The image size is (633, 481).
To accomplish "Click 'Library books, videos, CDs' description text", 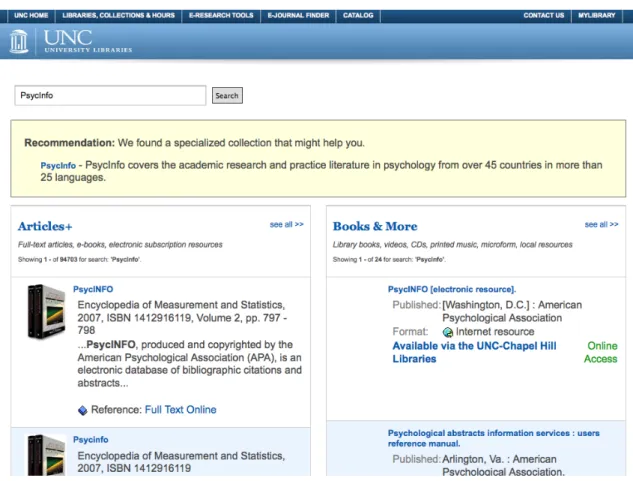I will tap(453, 245).
